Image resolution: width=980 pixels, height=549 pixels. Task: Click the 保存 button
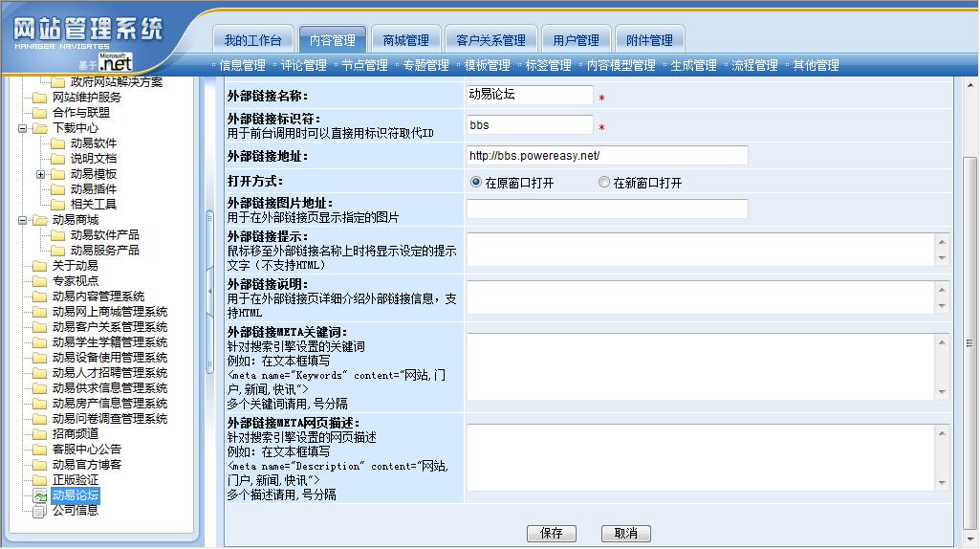551,533
